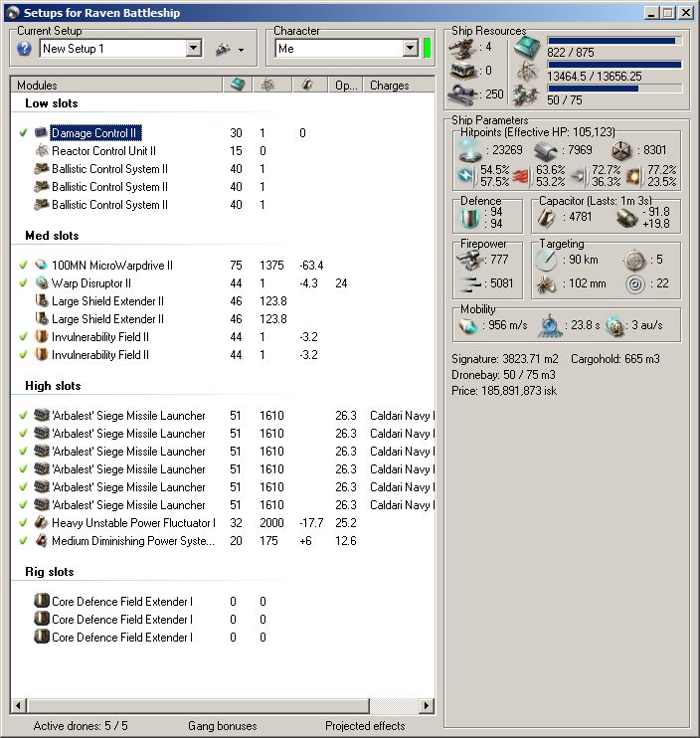Toggle the first Invulnerability Field II checkmark

[x=23, y=336]
